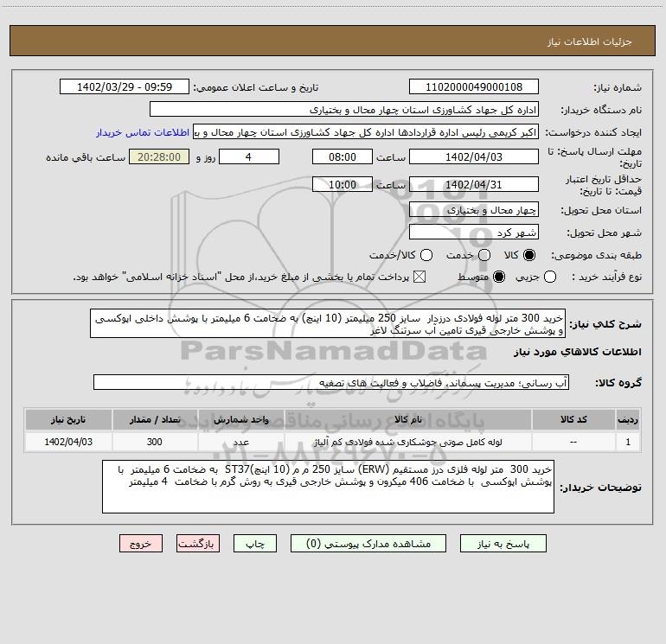Click the delivery province field چهار محال و بختیاری
Screen dimensions: 666x644
click(474, 210)
